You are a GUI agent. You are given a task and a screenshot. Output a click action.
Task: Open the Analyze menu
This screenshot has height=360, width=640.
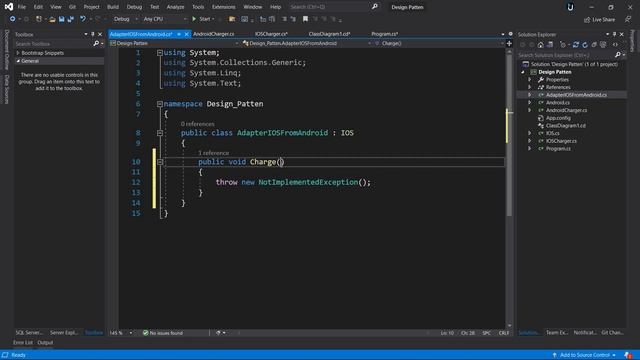[175, 7]
